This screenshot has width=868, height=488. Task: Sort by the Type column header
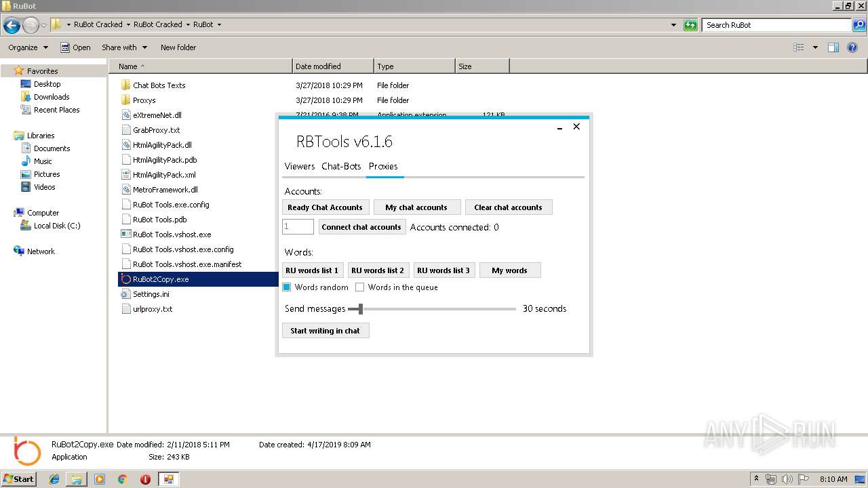(414, 66)
